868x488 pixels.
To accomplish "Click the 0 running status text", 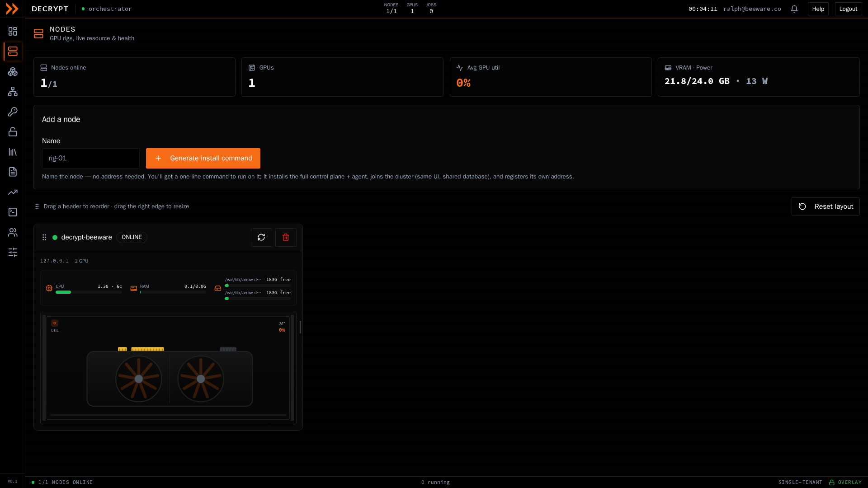I will 435,483.
